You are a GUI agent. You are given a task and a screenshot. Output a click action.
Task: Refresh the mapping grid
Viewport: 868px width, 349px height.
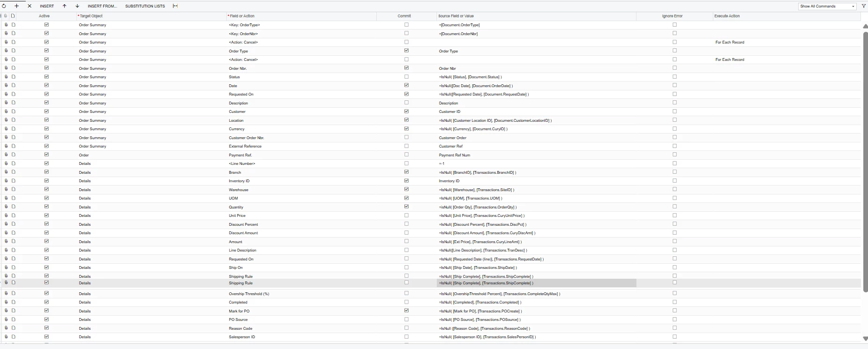point(4,6)
